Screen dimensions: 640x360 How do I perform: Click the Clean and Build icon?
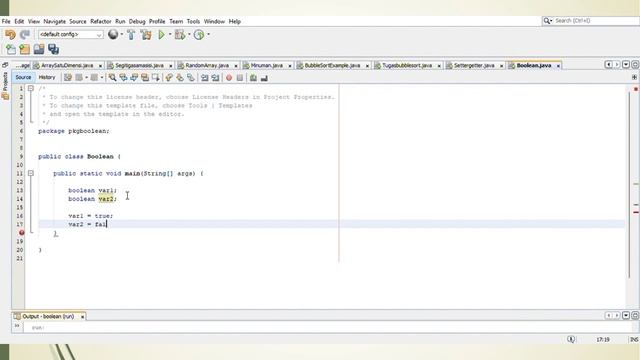click(x=146, y=35)
